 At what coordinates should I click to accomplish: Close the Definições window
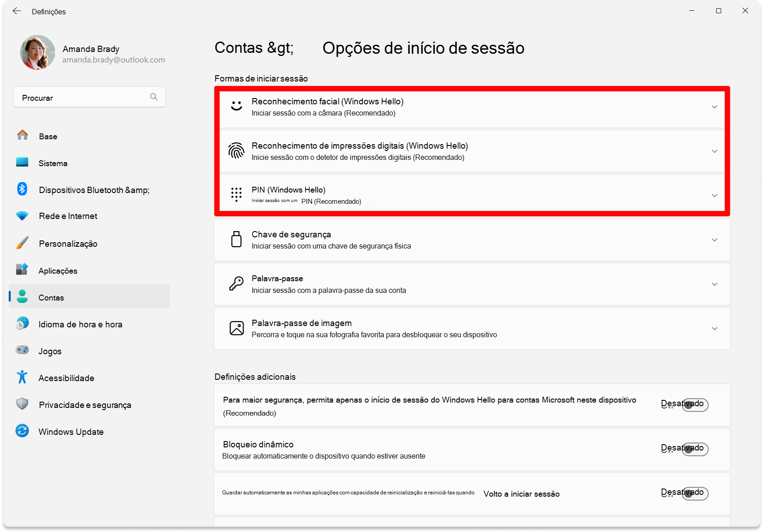pyautogui.click(x=745, y=11)
